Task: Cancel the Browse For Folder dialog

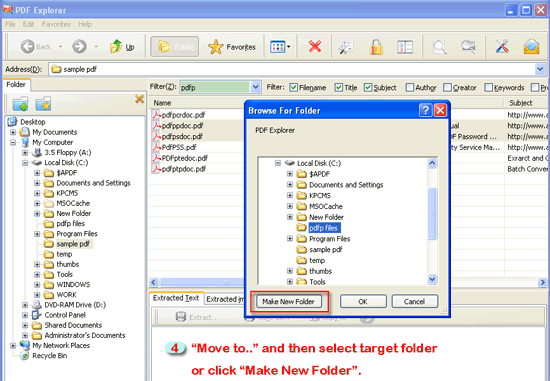Action: tap(414, 302)
